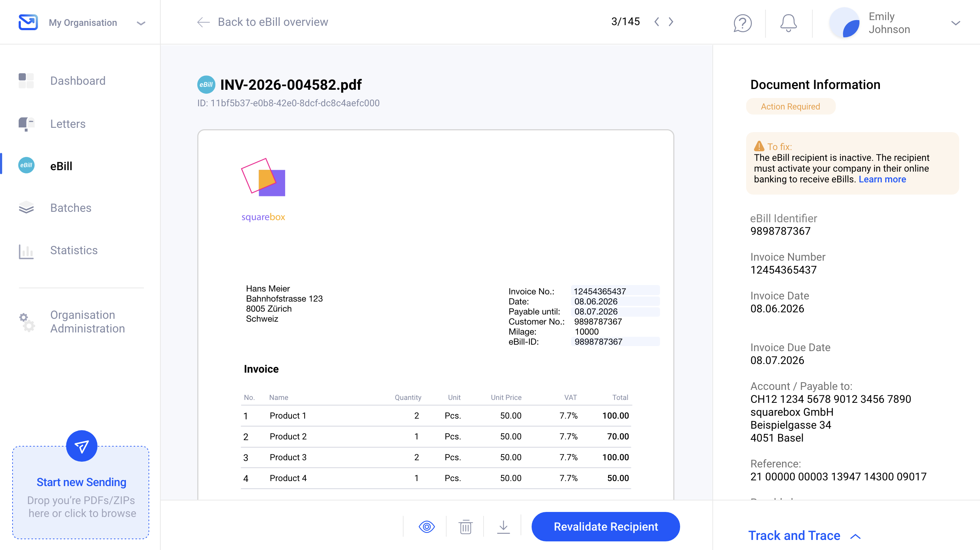Image resolution: width=980 pixels, height=550 pixels.
Task: Click the Action Required status badge
Action: point(790,106)
